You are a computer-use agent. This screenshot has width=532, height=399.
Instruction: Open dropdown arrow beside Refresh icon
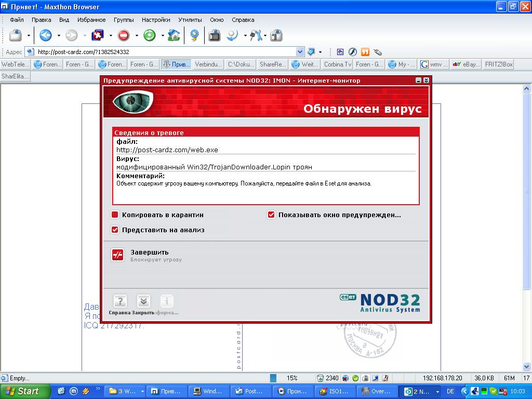[163, 36]
